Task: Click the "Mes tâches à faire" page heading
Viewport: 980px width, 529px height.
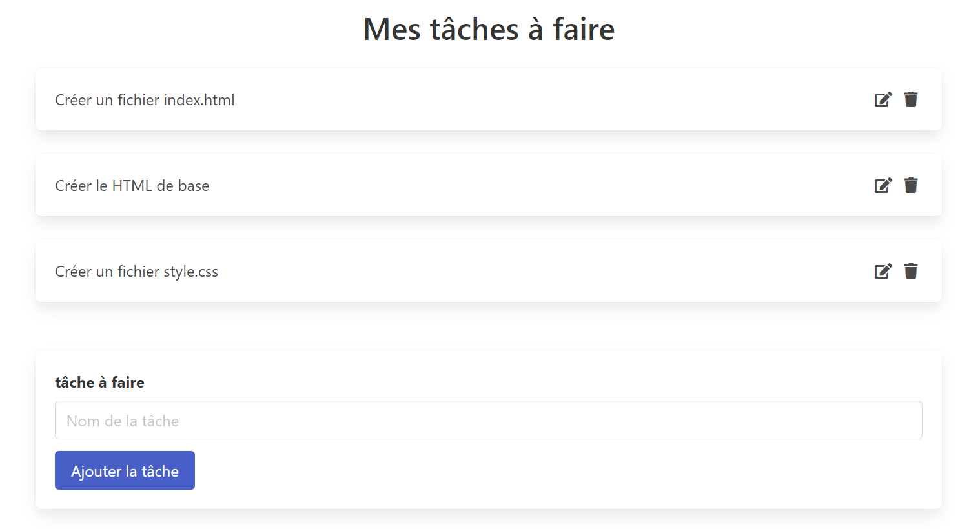Action: (x=489, y=29)
